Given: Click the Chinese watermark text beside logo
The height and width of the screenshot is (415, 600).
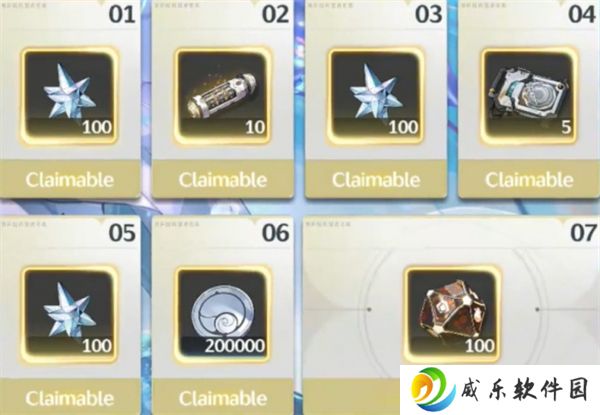Looking at the screenshot, I should [524, 390].
